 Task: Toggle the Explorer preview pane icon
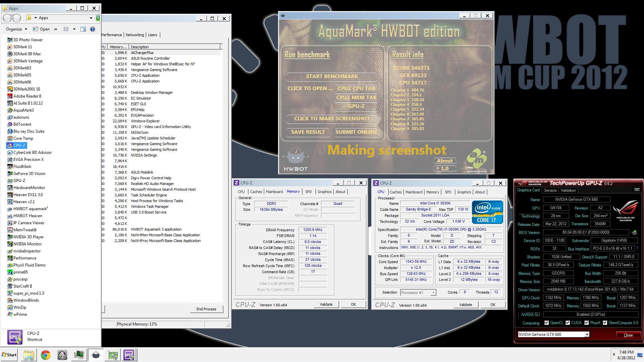(x=83, y=29)
